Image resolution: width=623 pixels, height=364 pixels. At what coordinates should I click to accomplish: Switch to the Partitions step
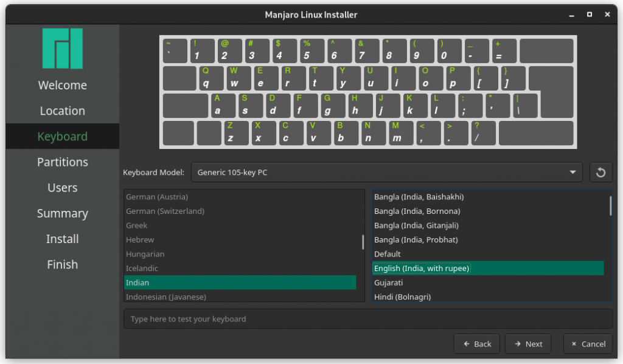click(62, 162)
